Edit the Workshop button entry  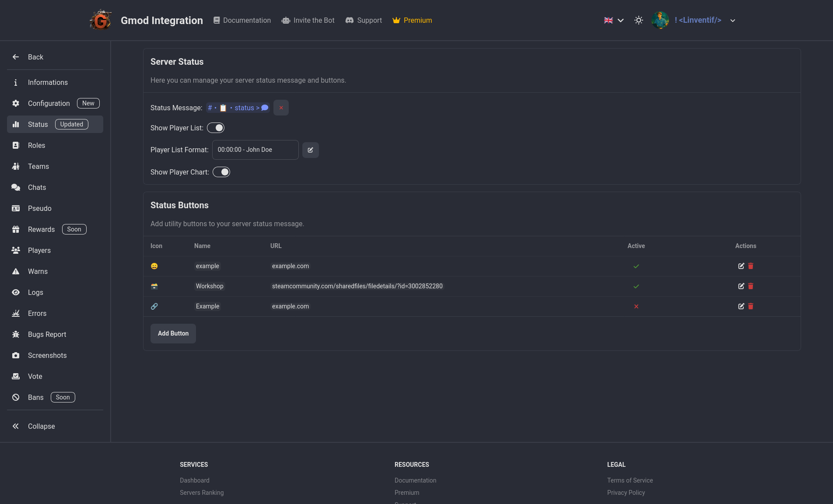[x=741, y=286]
